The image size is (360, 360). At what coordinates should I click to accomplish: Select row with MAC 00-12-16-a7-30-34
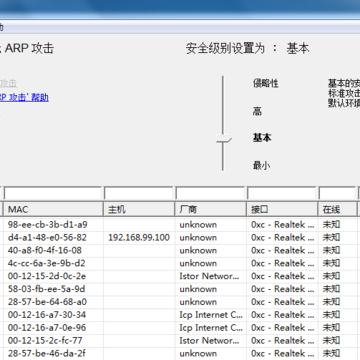tap(180, 315)
